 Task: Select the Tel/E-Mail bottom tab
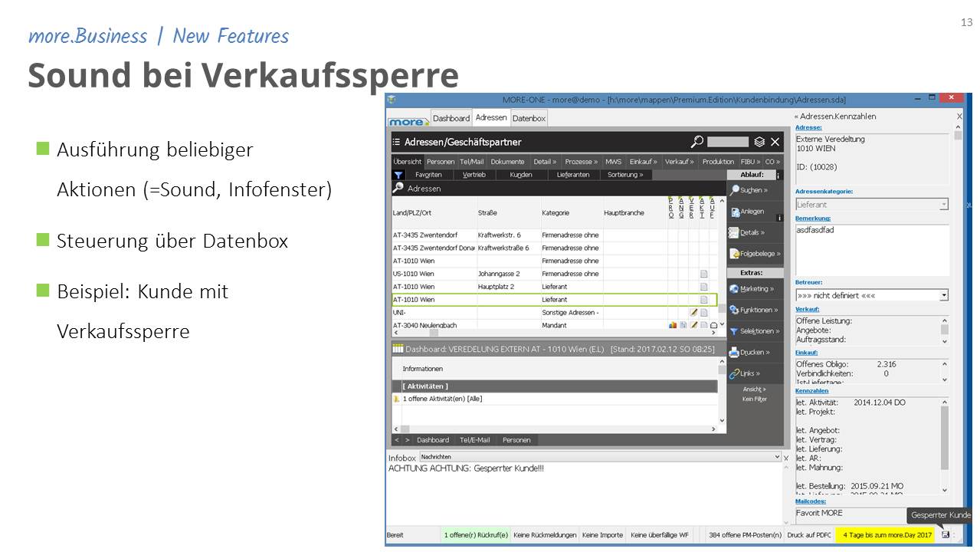pyautogui.click(x=475, y=440)
